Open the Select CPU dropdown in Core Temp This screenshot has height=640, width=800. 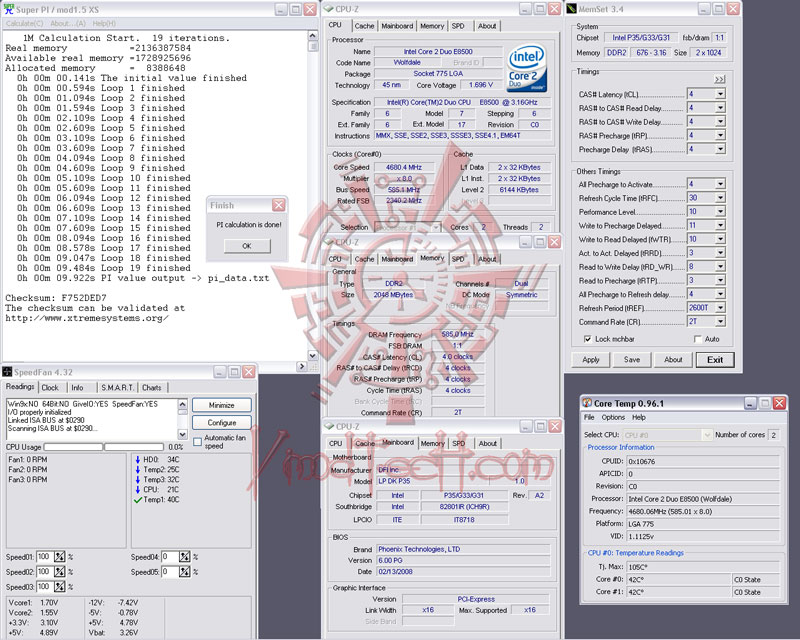click(x=707, y=435)
